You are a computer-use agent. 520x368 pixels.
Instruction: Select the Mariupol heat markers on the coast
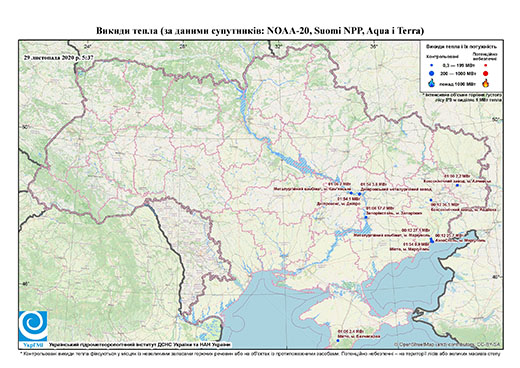coord(432,240)
